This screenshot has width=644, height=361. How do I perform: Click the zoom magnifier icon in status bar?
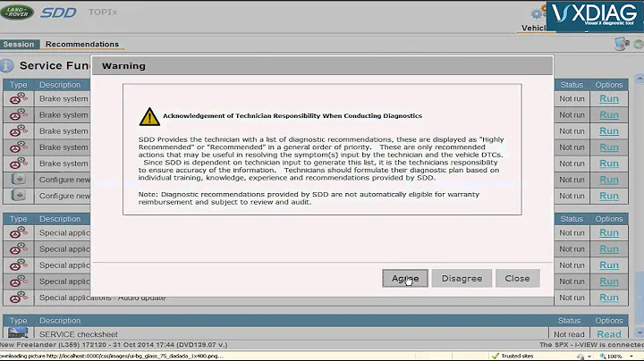click(x=603, y=356)
